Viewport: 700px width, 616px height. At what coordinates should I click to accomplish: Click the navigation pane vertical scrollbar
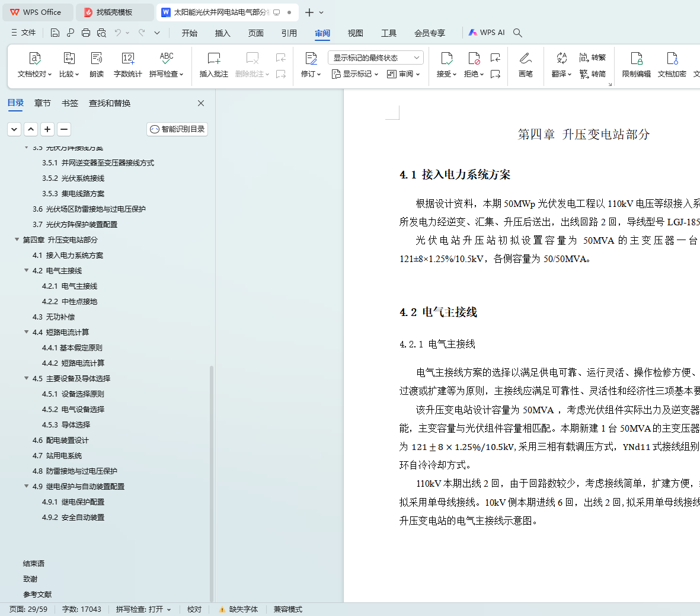pyautogui.click(x=212, y=483)
